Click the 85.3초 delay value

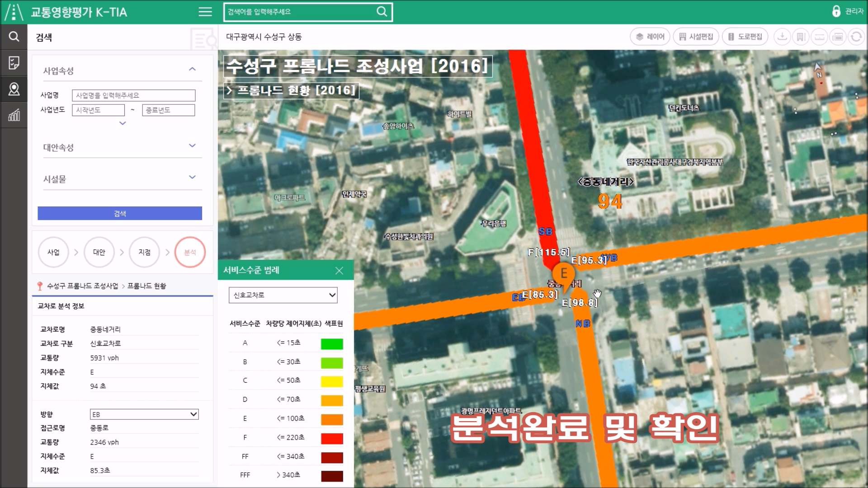(x=100, y=470)
